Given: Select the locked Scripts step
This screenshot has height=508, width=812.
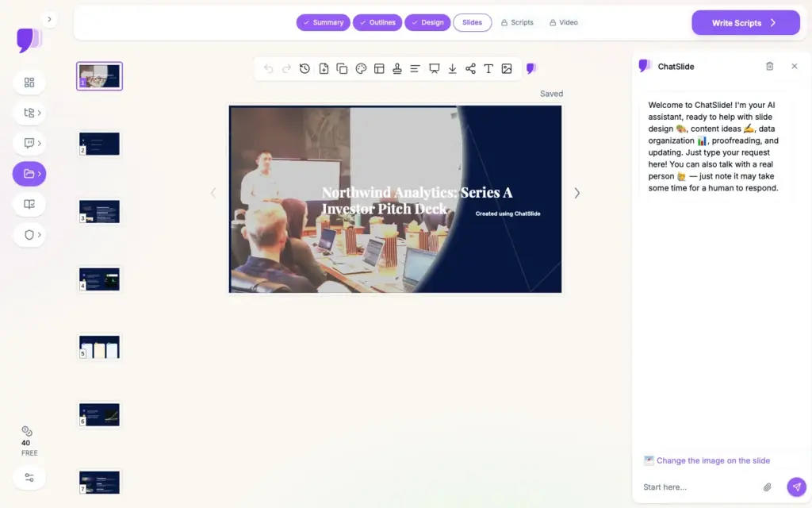Looking at the screenshot, I should pos(517,22).
